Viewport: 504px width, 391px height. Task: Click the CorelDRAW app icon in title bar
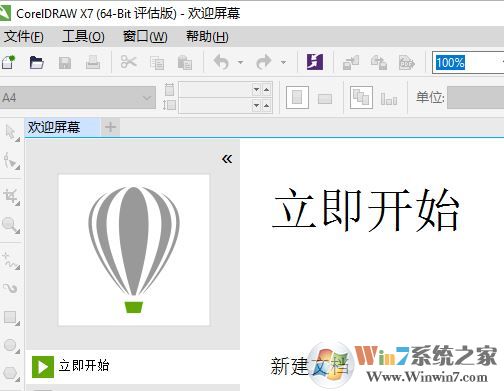[x=5, y=13]
